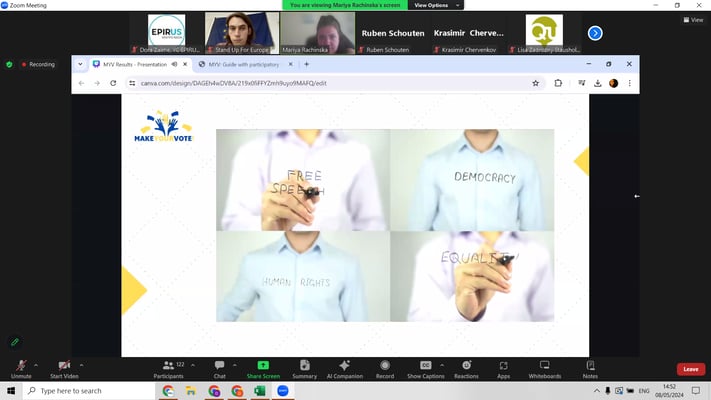Click the green Share Screen button
The image size is (711, 400).
tap(263, 369)
